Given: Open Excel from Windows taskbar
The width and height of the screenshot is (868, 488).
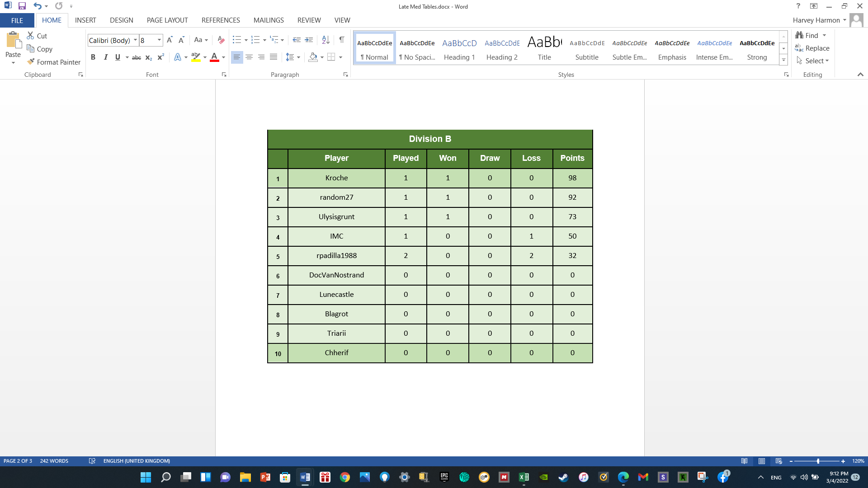Looking at the screenshot, I should (x=524, y=477).
